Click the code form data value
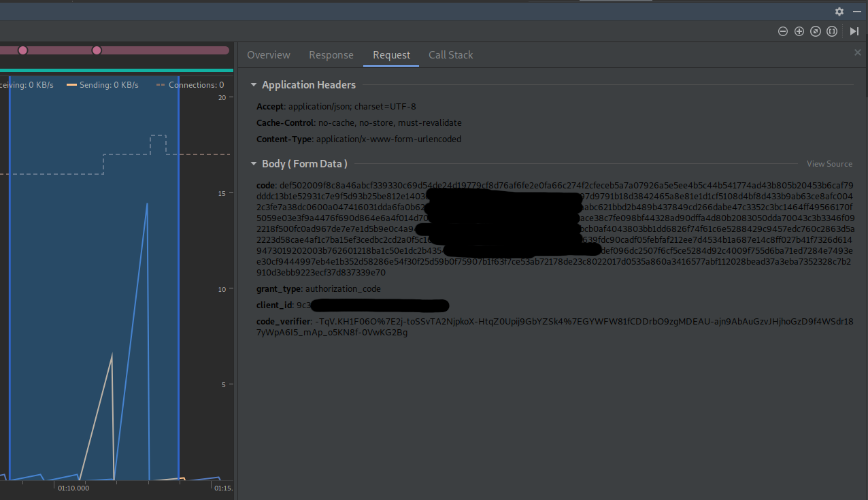 pyautogui.click(x=554, y=229)
